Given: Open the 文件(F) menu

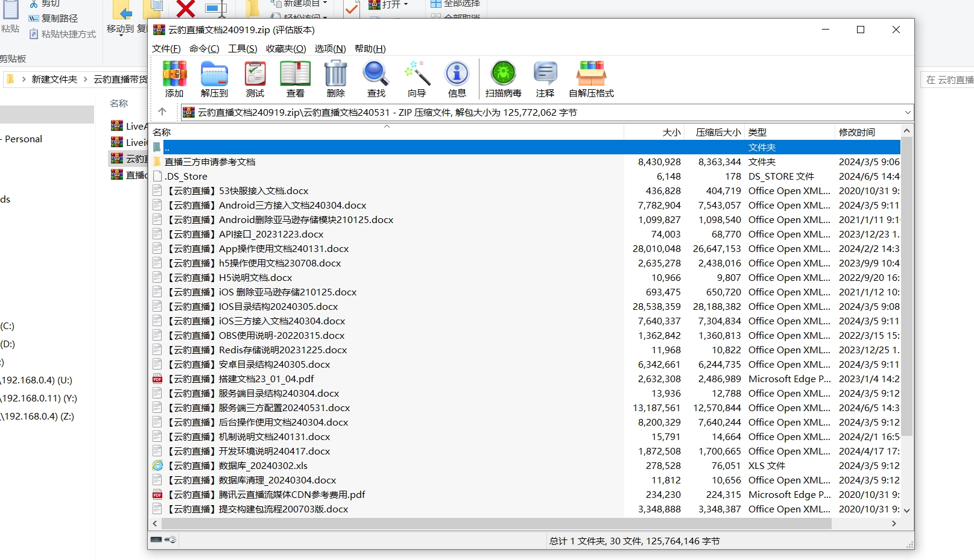Looking at the screenshot, I should point(166,48).
